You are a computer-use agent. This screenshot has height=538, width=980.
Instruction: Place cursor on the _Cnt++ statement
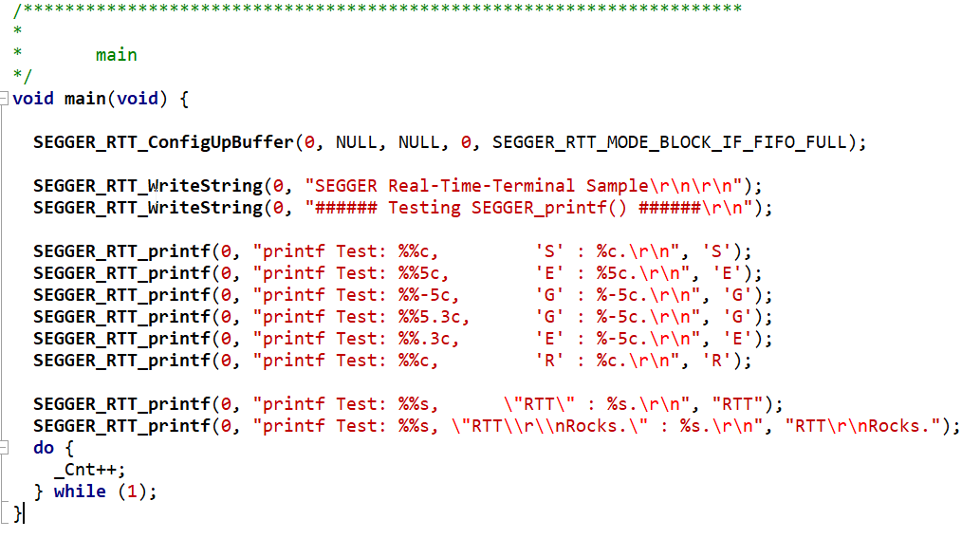(x=90, y=470)
